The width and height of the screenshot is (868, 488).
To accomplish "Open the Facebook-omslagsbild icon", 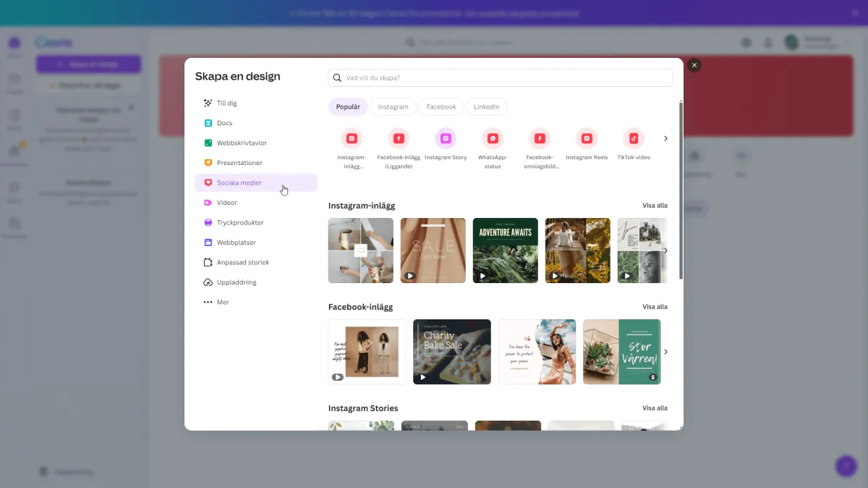I will click(x=540, y=138).
